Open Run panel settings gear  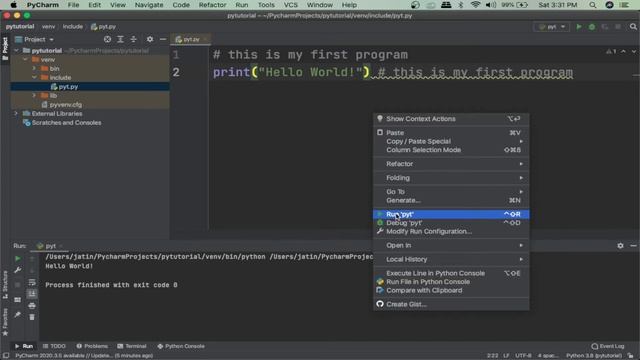pyautogui.click(x=620, y=246)
